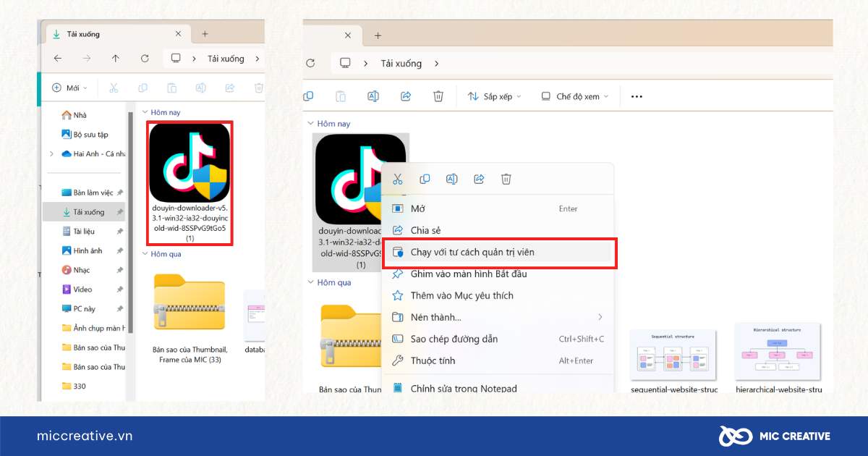The height and width of the screenshot is (456, 868).
Task: Expand the Hai Anh - Cá nhân OneDrive node
Action: coord(51,153)
